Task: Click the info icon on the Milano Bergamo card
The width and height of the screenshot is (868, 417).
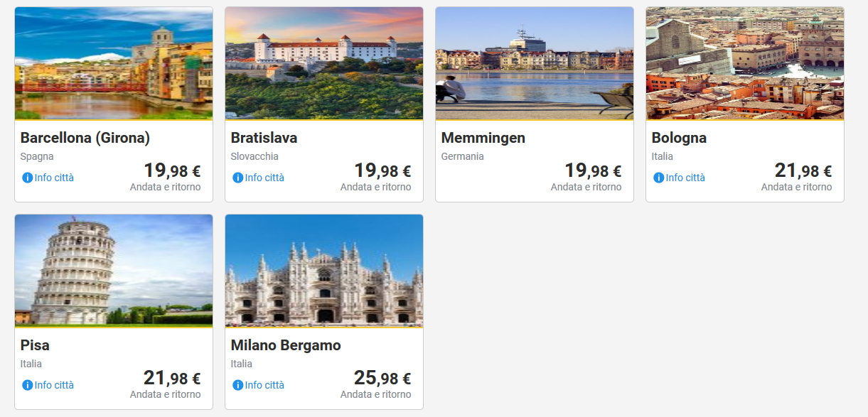Action: 238,385
